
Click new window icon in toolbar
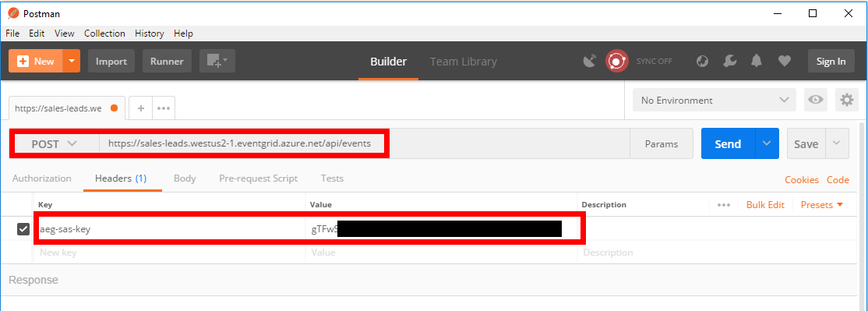point(217,61)
